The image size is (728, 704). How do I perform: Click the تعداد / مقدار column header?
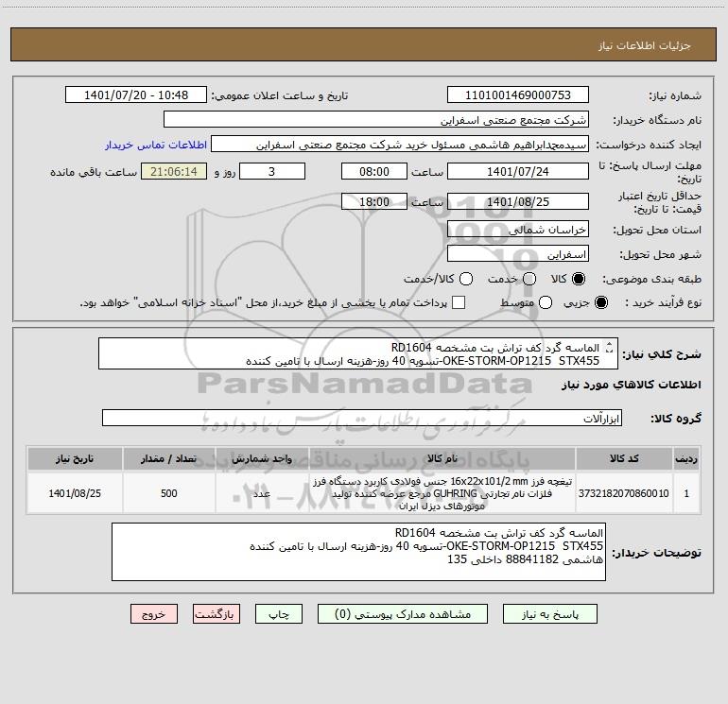coord(168,458)
